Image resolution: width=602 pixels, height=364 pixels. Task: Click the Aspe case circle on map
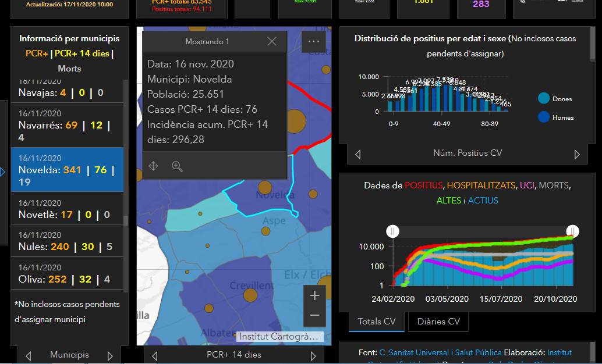click(x=265, y=231)
